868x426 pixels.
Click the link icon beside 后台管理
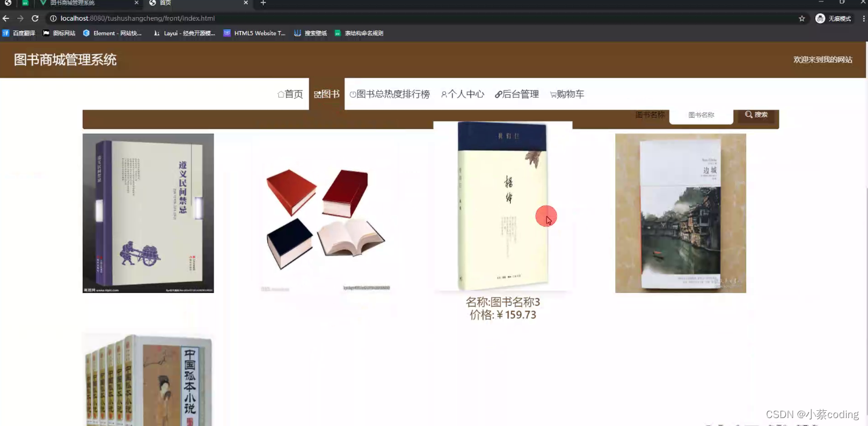pyautogui.click(x=498, y=94)
